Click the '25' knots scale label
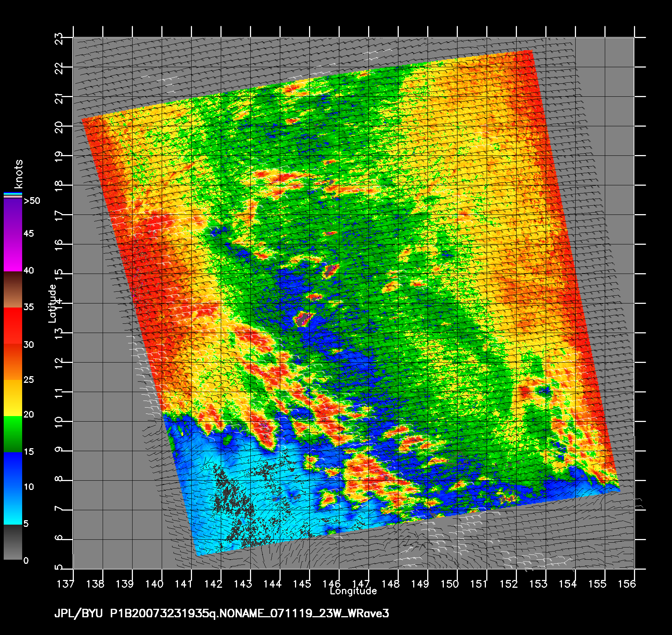This screenshot has width=672, height=635. coord(28,380)
